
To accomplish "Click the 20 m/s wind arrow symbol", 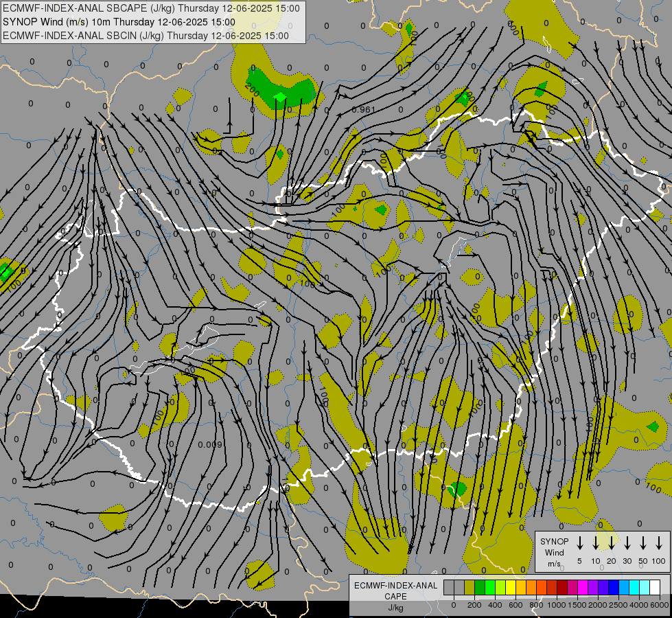I will pos(612,543).
